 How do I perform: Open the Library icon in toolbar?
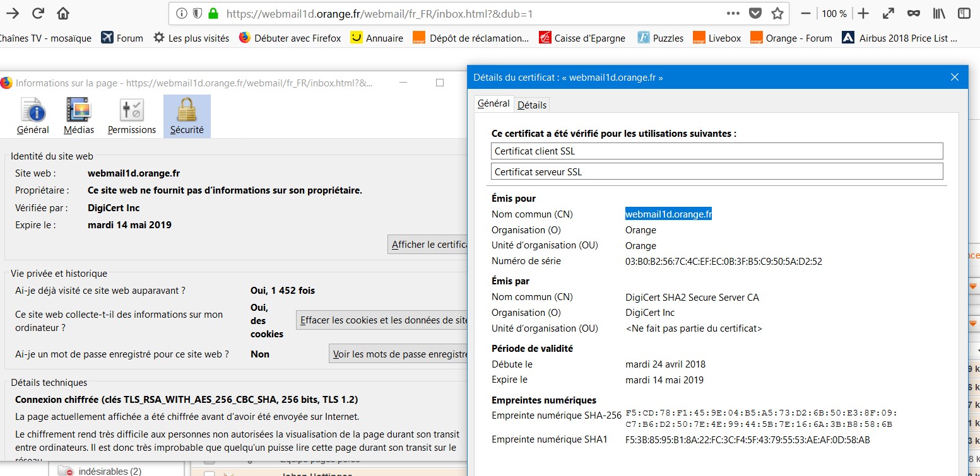point(940,13)
